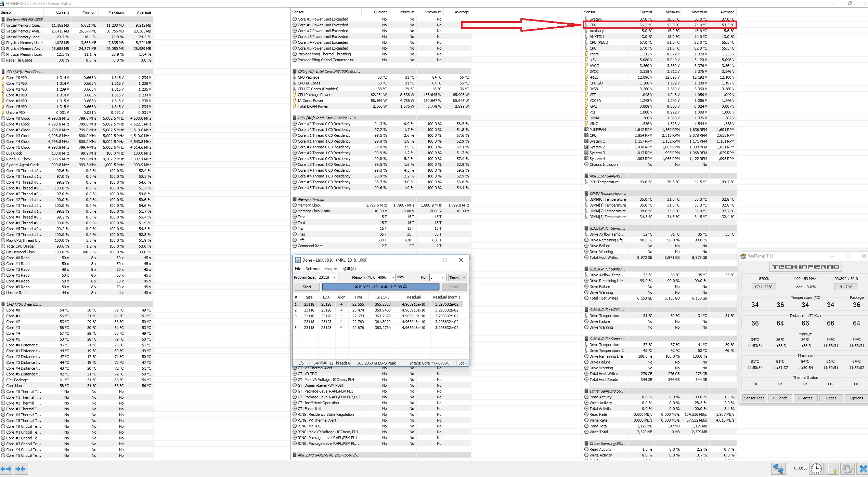Click the blue X close sensors icon

click(x=863, y=469)
